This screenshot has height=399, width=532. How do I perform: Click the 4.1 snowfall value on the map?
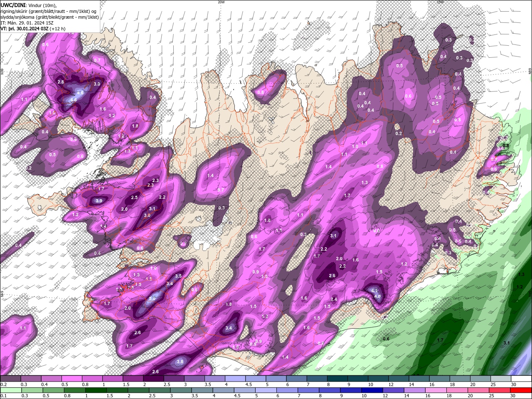(374, 291)
